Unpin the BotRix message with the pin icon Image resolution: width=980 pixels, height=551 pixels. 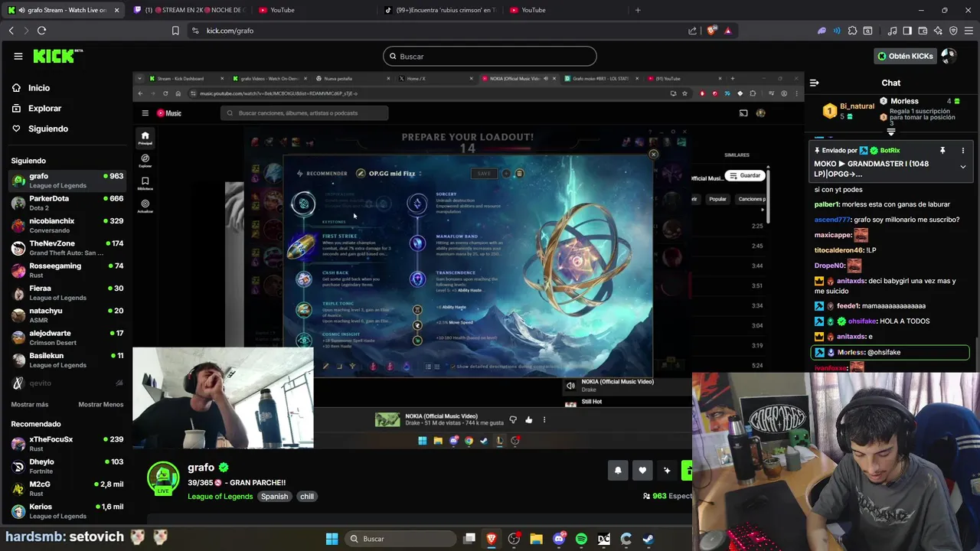942,151
